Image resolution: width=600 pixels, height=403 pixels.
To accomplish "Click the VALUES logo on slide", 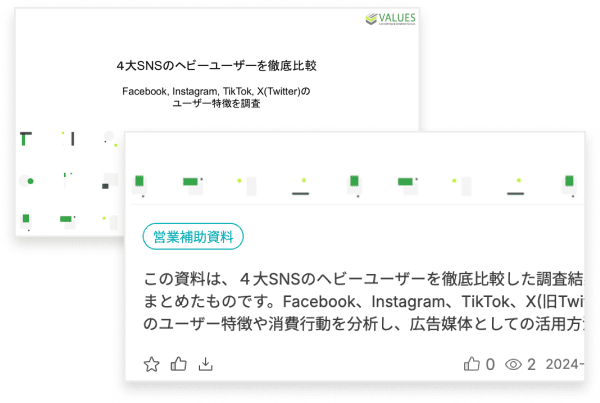I will pyautogui.click(x=391, y=18).
